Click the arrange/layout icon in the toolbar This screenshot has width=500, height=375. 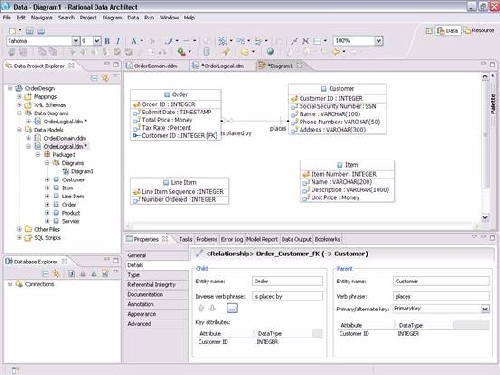pos(223,41)
